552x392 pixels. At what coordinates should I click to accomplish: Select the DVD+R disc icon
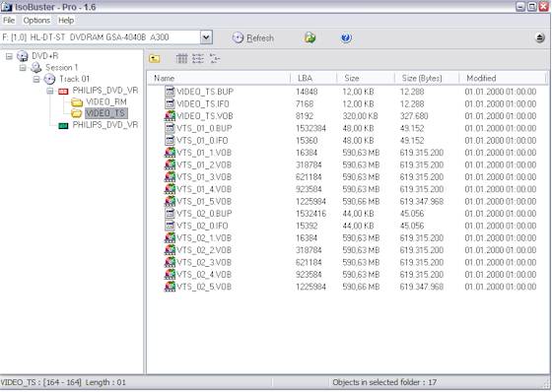[x=23, y=56]
